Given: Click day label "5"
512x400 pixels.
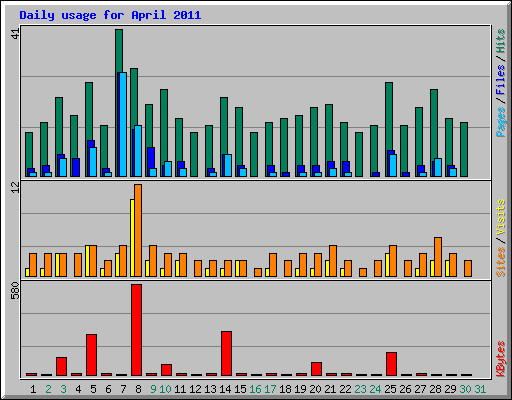Looking at the screenshot, I should click(93, 389).
